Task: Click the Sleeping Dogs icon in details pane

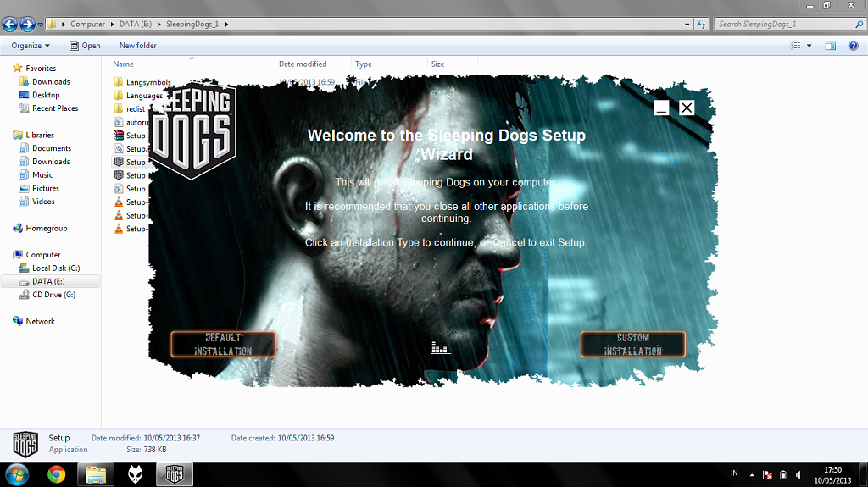Action: click(25, 444)
